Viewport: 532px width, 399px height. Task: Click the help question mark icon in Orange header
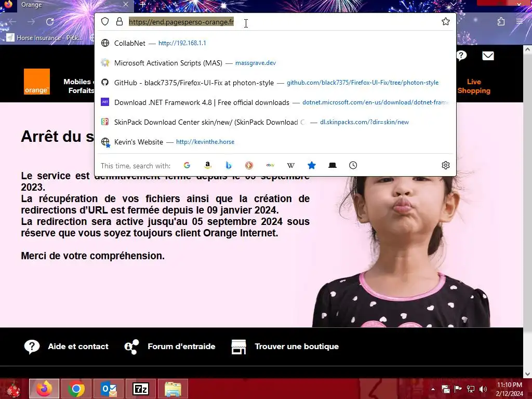461,56
